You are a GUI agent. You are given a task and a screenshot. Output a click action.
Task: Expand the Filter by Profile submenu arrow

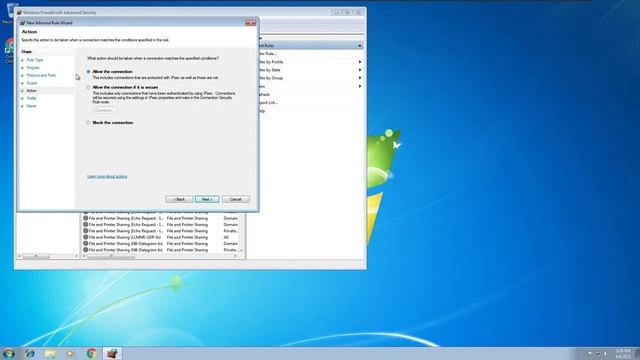point(360,62)
